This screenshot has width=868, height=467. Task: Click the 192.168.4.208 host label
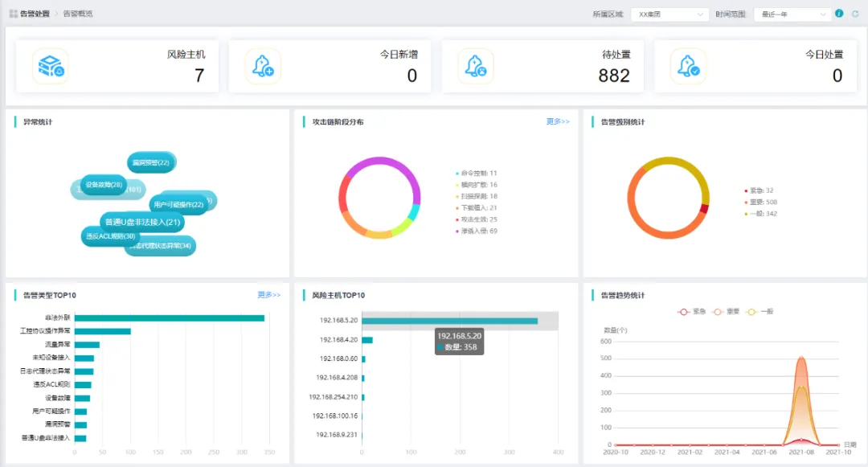(x=337, y=377)
